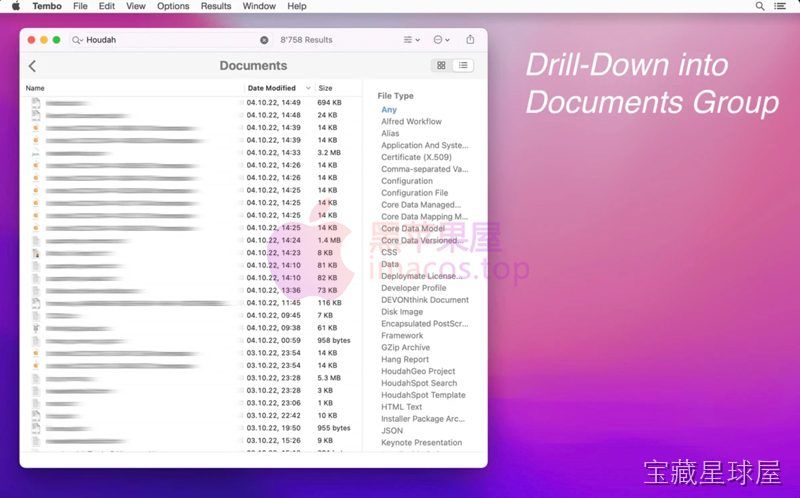Click file icon of the 10 KB row
800x498 pixels.
[36, 416]
